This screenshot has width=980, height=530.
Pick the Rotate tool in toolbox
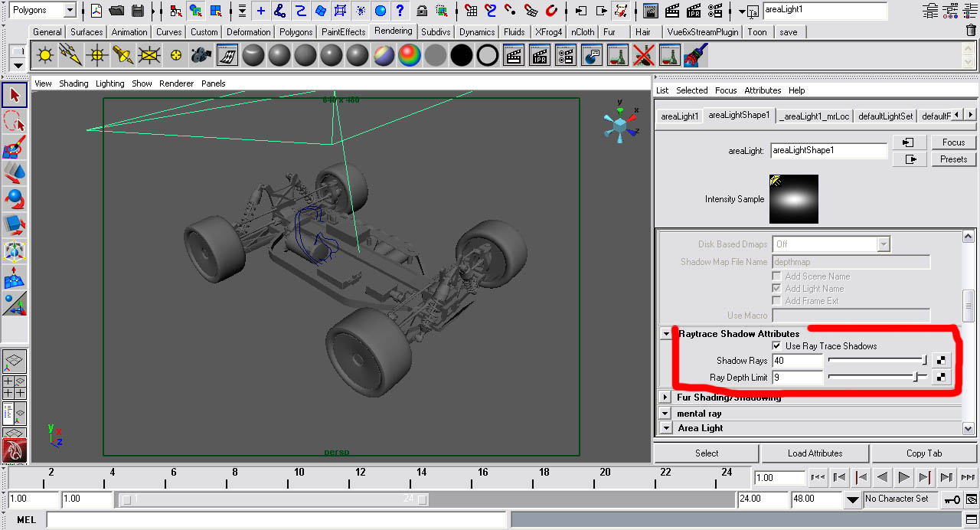(15, 200)
